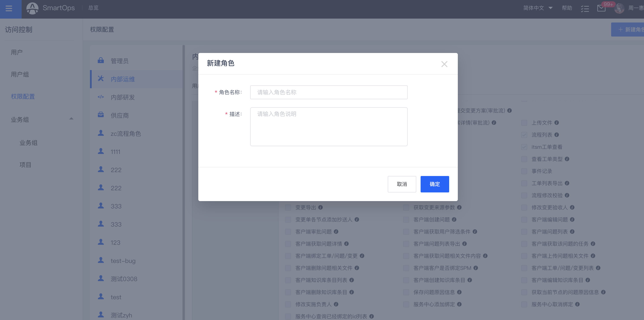The height and width of the screenshot is (320, 644).
Task: Click the wrench icon beside 内部运维
Action: point(101,78)
